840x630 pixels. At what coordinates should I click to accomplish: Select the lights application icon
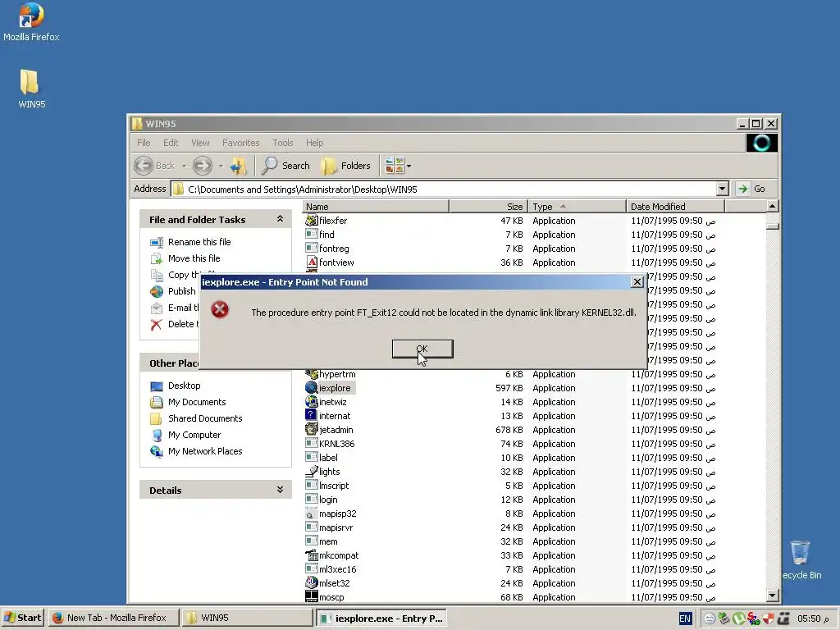pos(311,471)
